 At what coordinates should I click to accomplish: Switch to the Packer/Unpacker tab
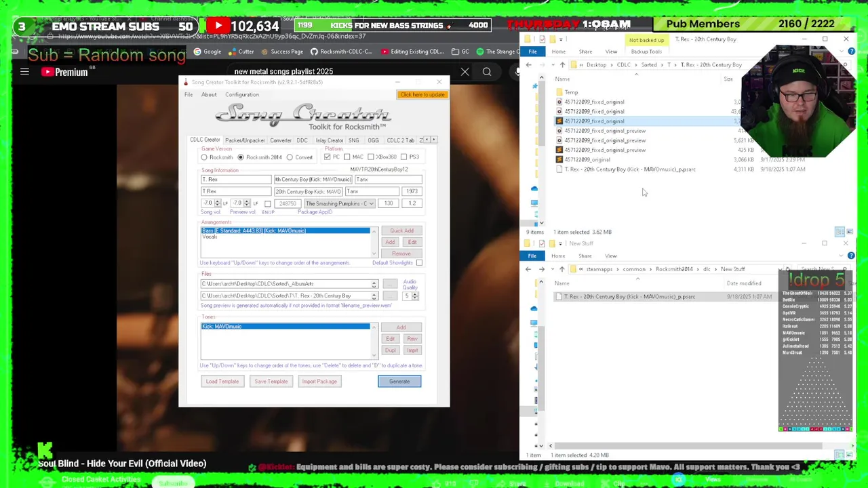[x=245, y=140]
